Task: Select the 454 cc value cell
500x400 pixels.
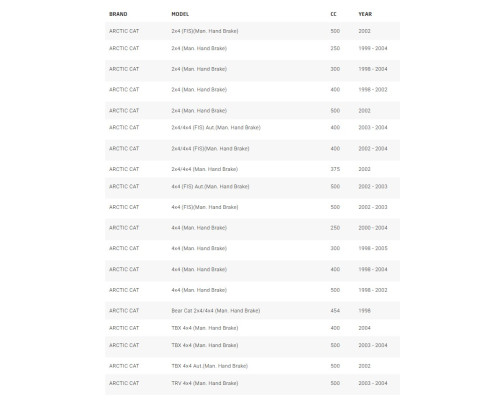Action: [335, 311]
